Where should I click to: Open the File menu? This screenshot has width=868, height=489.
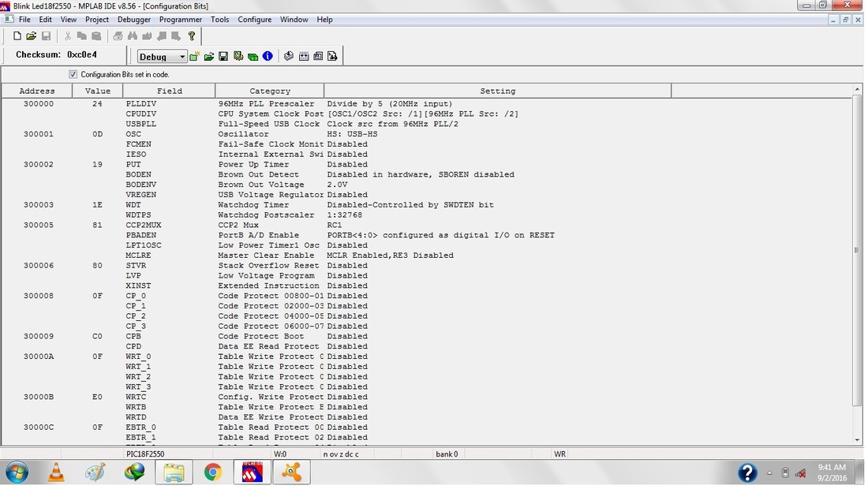25,20
